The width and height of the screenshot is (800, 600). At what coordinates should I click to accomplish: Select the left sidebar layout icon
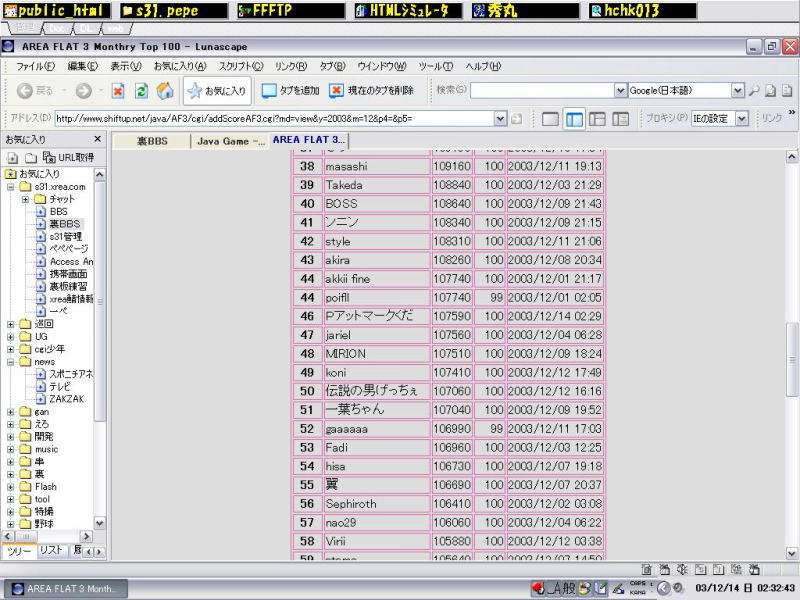[573, 119]
